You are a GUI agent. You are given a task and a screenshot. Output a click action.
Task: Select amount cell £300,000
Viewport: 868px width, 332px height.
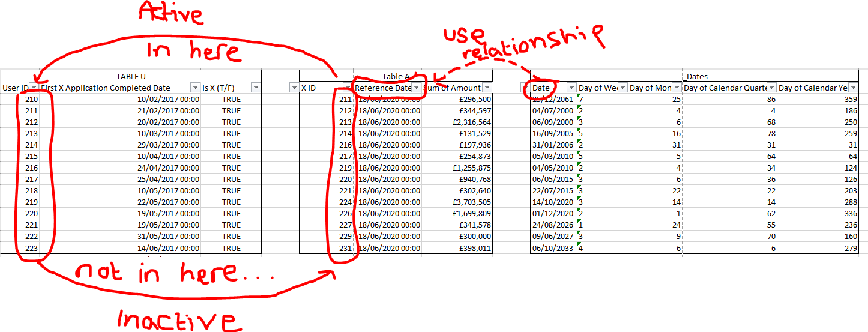pos(457,236)
